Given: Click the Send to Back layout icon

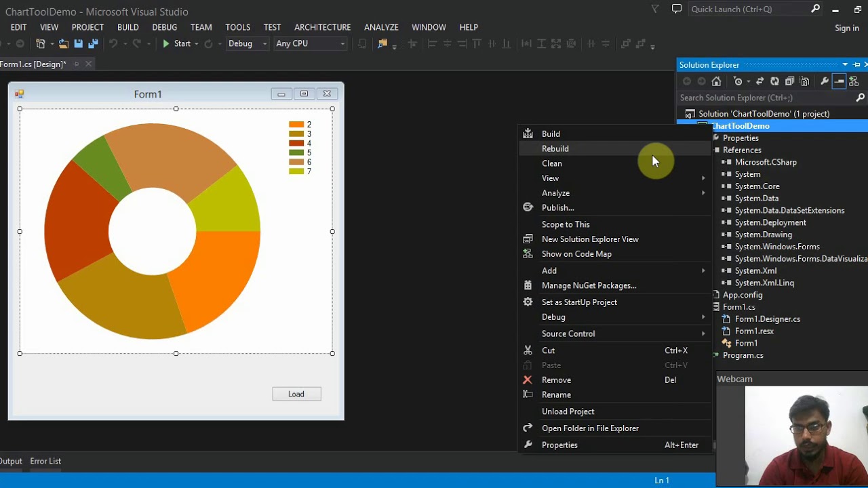Looking at the screenshot, I should (640, 43).
